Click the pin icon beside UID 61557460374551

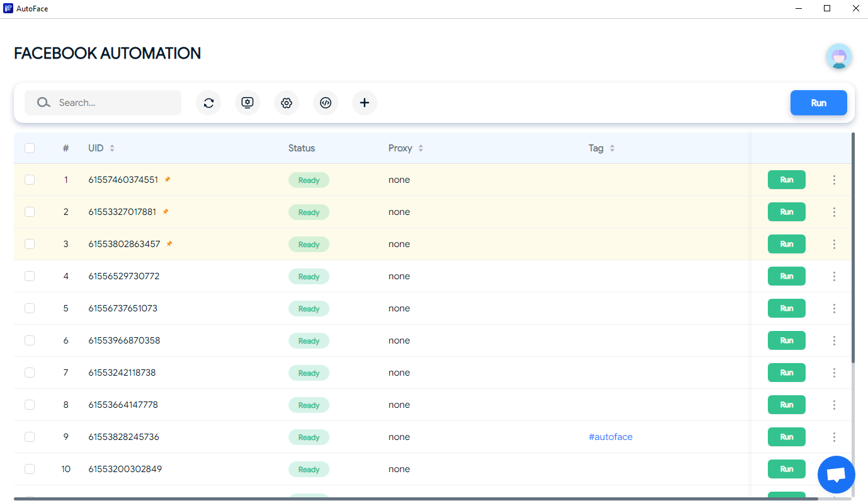[x=168, y=180]
